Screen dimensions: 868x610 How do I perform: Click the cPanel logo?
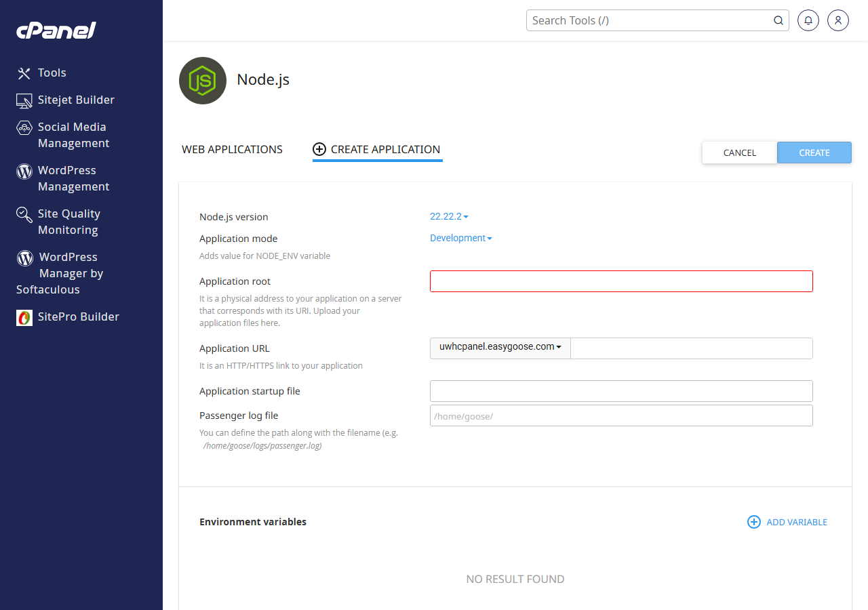point(56,30)
